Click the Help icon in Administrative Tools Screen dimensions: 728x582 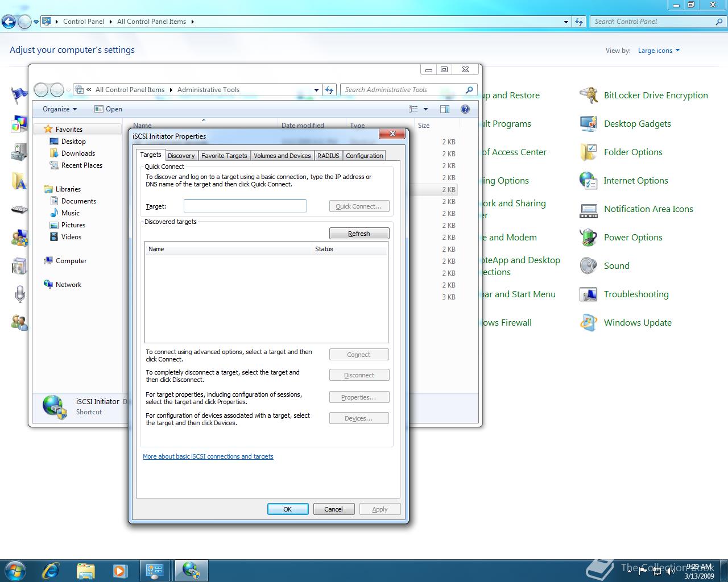465,109
